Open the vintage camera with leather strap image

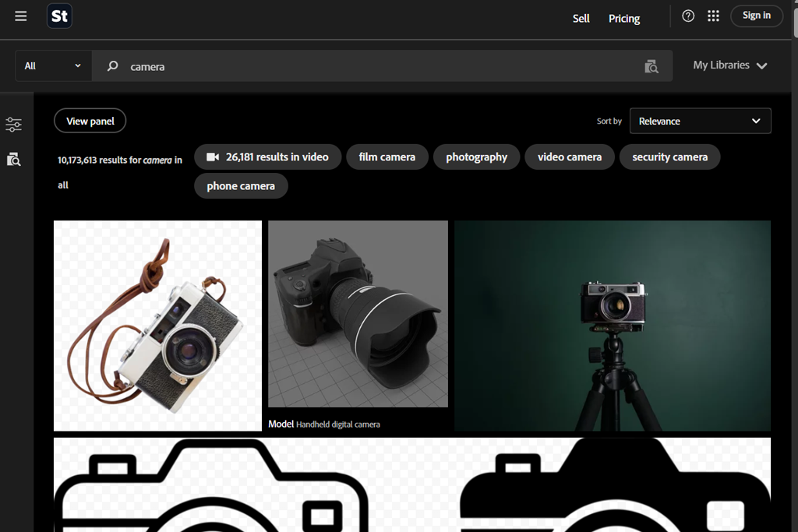157,326
